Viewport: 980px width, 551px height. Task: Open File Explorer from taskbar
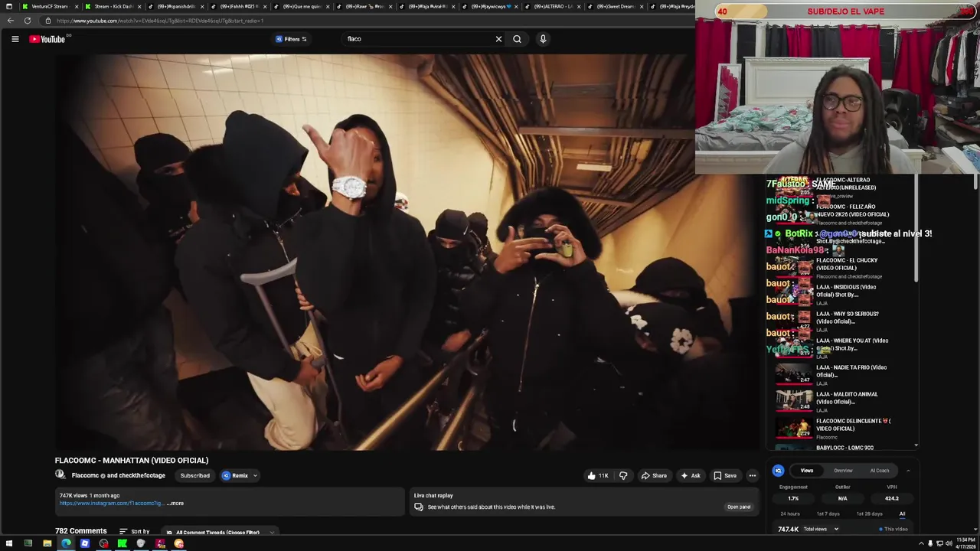(47, 543)
